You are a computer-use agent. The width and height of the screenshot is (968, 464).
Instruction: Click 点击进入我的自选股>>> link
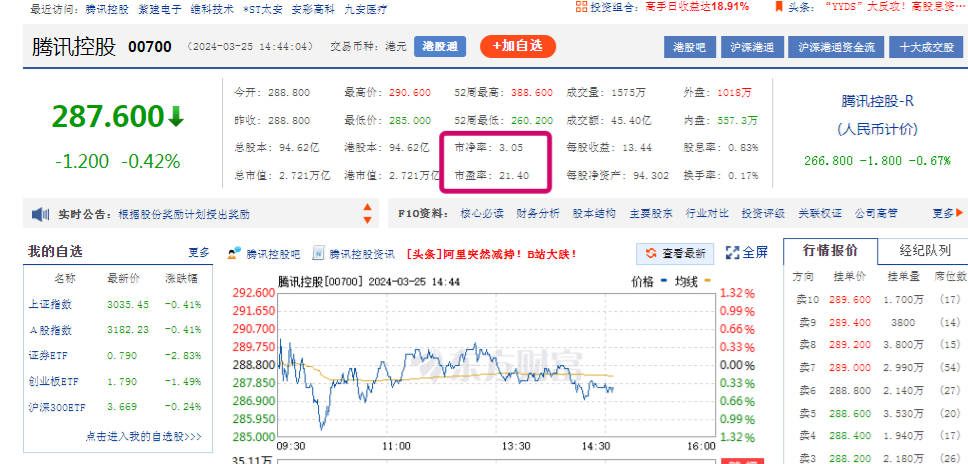tap(143, 437)
